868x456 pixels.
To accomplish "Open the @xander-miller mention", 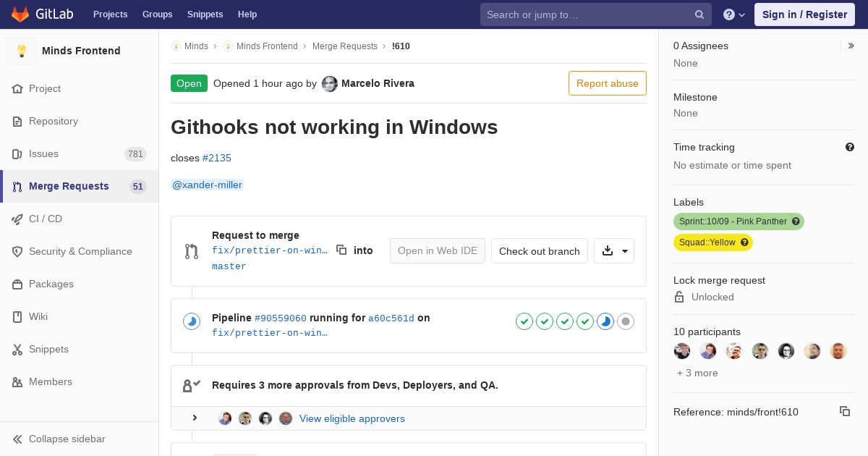I will point(207,185).
